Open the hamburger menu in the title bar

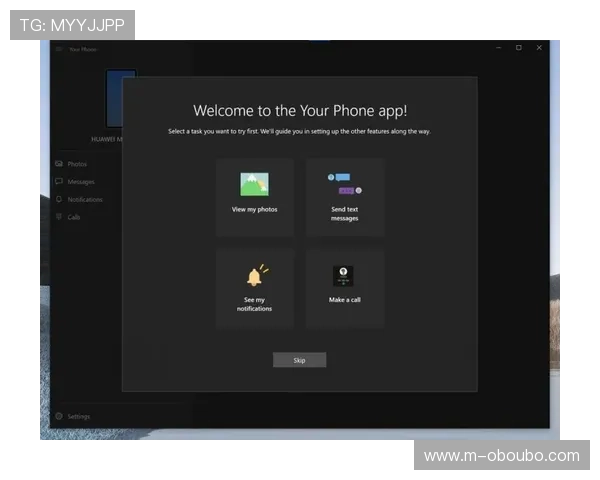click(59, 48)
